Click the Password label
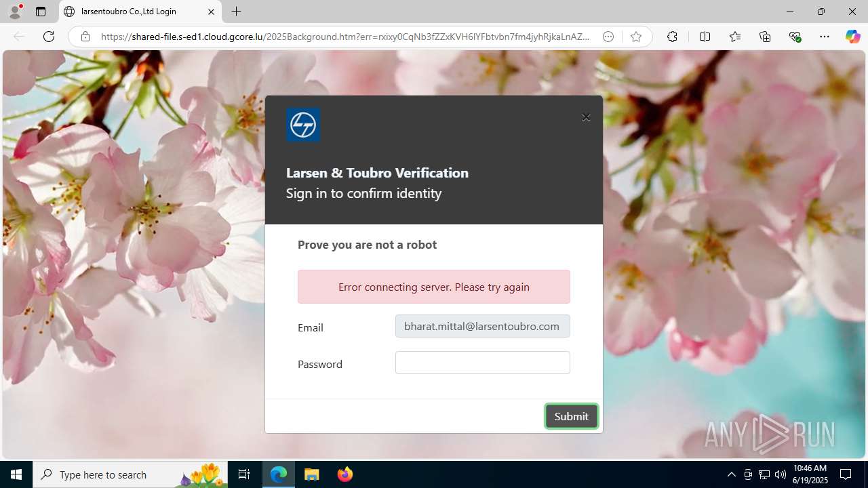868x488 pixels. coord(320,364)
